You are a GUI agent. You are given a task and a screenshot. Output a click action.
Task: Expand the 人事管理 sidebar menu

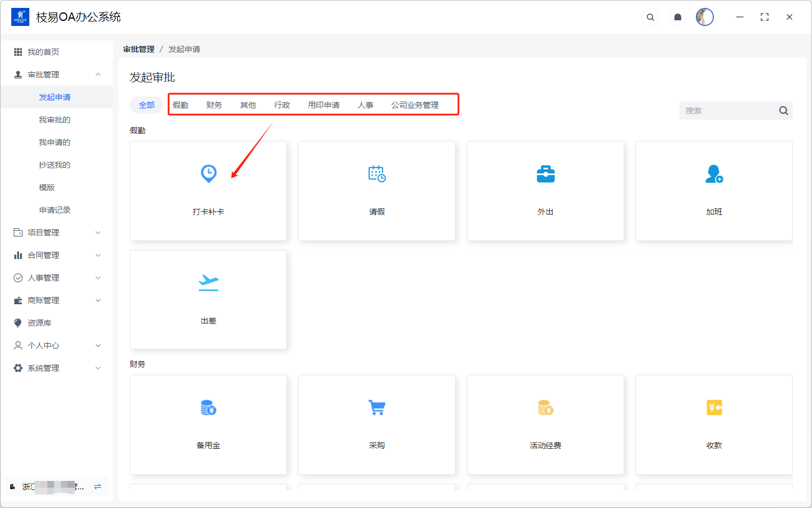(x=98, y=278)
